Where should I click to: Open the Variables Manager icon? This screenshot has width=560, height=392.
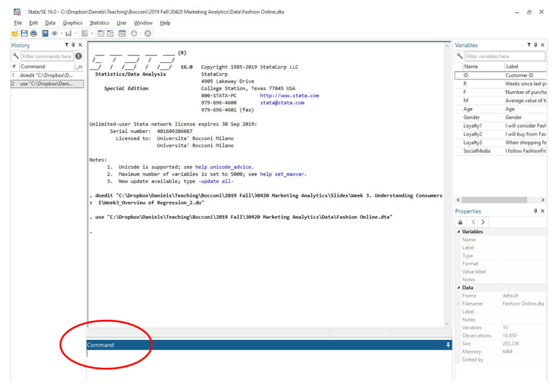point(122,34)
